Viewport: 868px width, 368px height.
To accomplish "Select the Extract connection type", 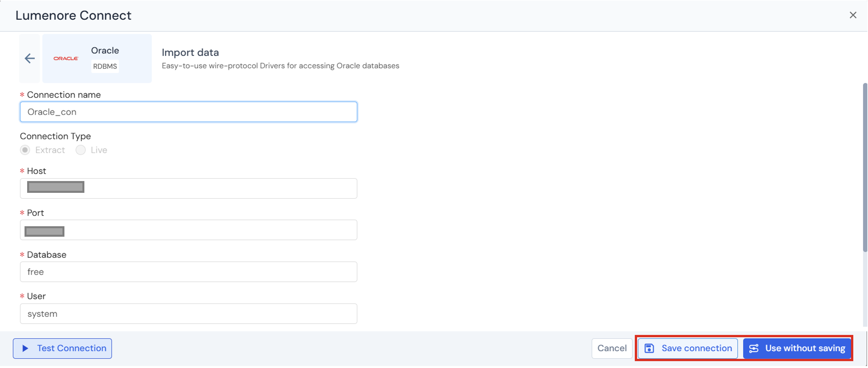I will click(25, 150).
